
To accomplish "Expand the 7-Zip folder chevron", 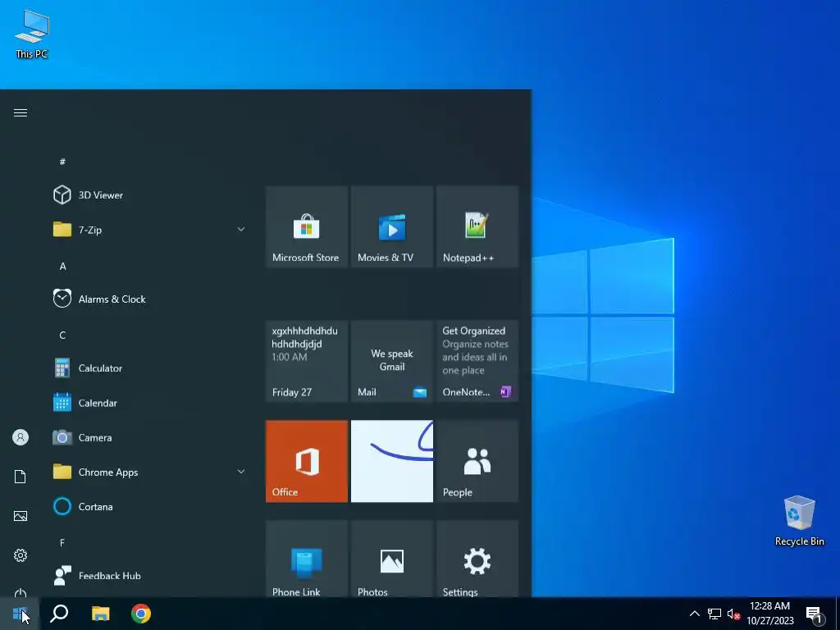I will (241, 230).
